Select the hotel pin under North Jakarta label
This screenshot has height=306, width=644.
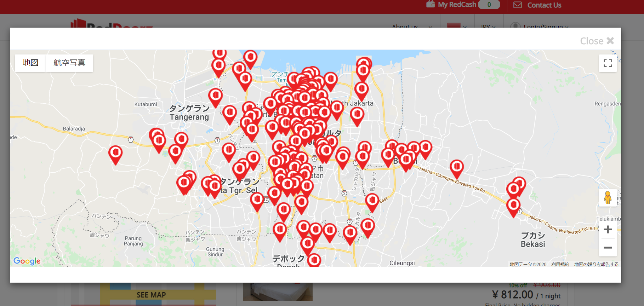pyautogui.click(x=357, y=117)
